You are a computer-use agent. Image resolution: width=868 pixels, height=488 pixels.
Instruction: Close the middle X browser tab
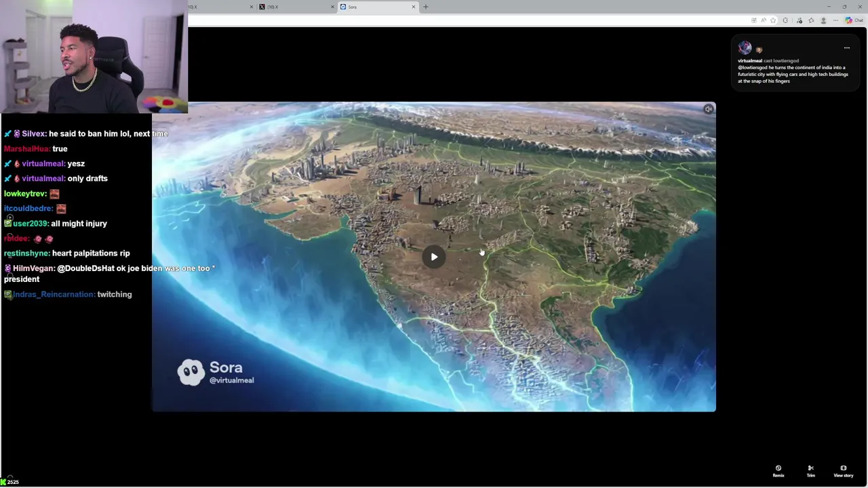(x=332, y=7)
